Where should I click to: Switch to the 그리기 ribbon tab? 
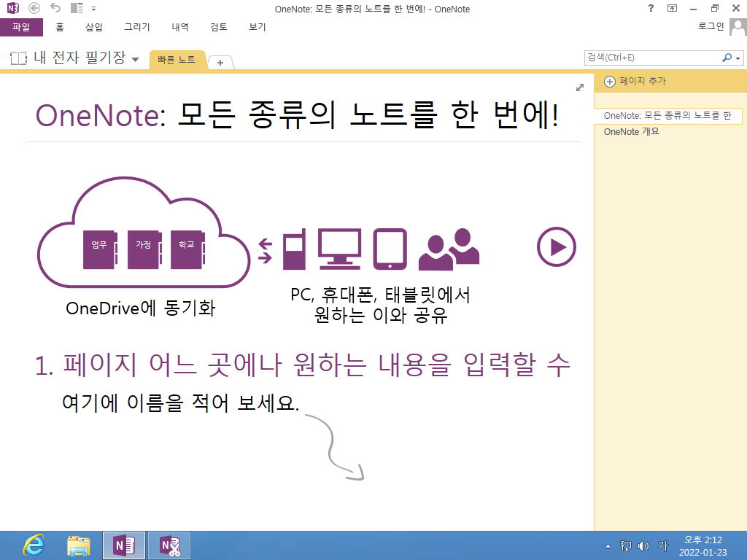[x=136, y=27]
